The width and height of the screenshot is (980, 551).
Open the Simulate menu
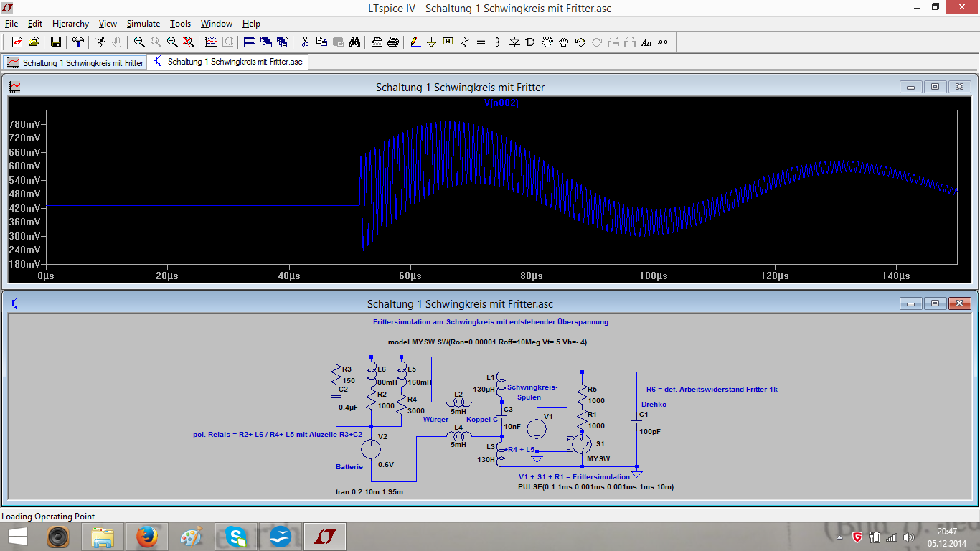[143, 24]
